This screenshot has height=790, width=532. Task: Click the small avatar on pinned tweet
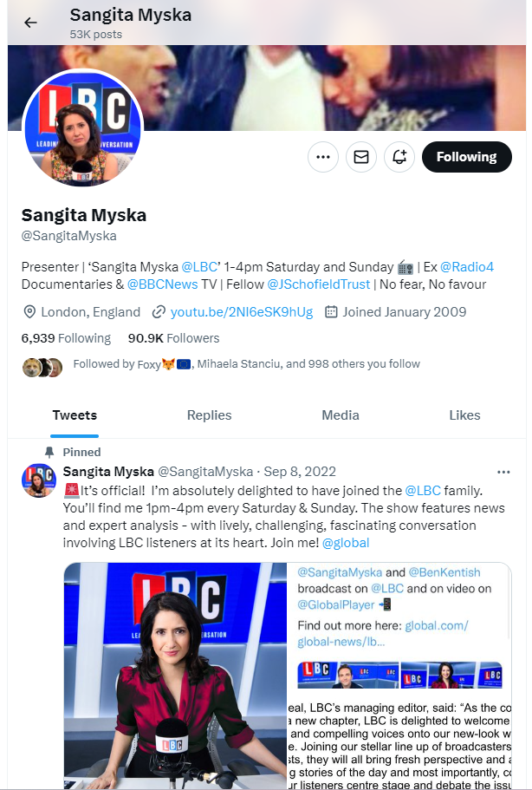tap(39, 480)
